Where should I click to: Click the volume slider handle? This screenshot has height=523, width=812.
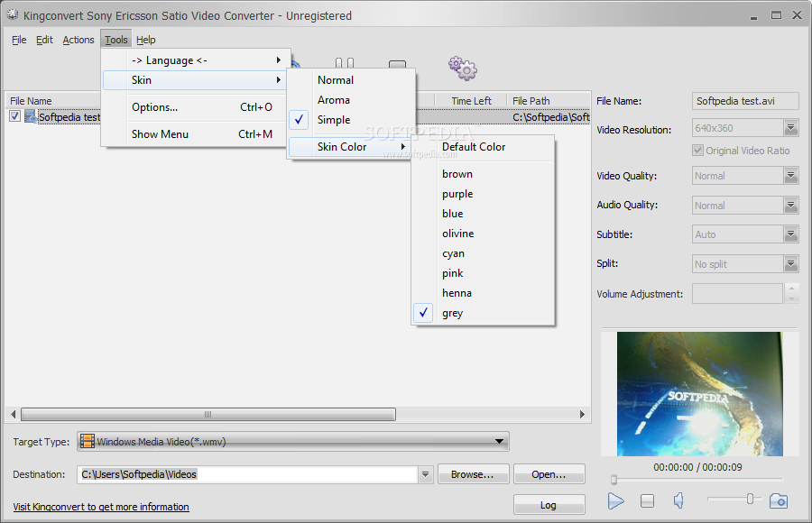tap(750, 499)
